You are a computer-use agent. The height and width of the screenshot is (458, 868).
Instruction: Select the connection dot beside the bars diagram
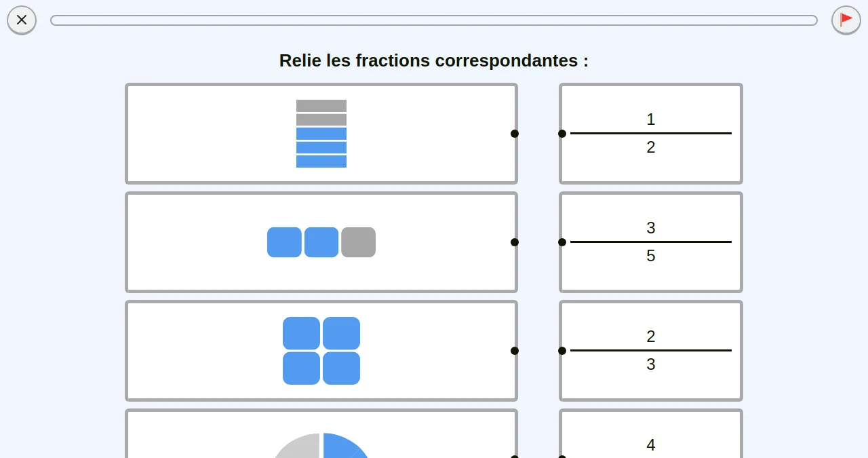click(515, 134)
